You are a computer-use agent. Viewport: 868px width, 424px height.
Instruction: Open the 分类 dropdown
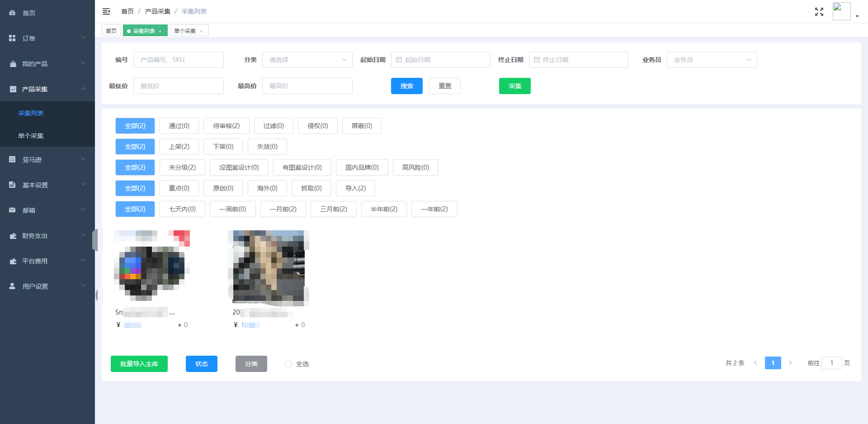pyautogui.click(x=307, y=60)
